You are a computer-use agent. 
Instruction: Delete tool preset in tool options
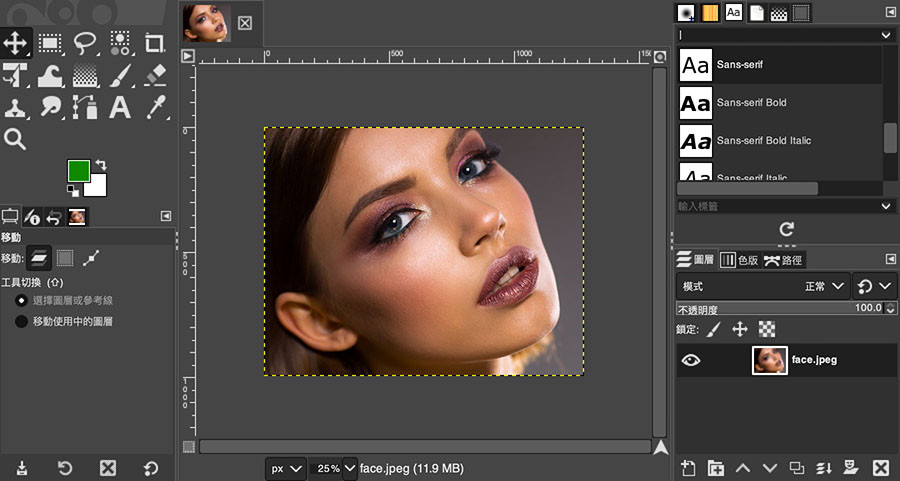point(108,468)
